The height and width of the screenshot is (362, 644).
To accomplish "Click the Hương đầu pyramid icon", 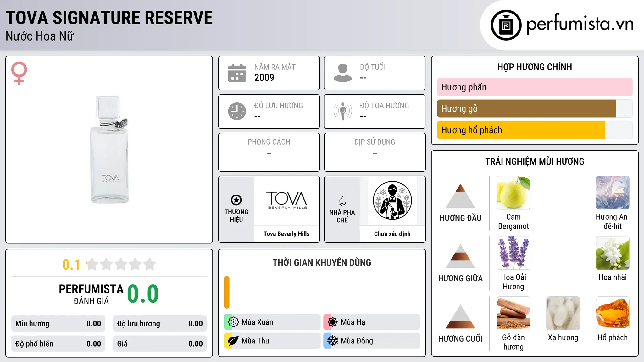I will tap(460, 196).
